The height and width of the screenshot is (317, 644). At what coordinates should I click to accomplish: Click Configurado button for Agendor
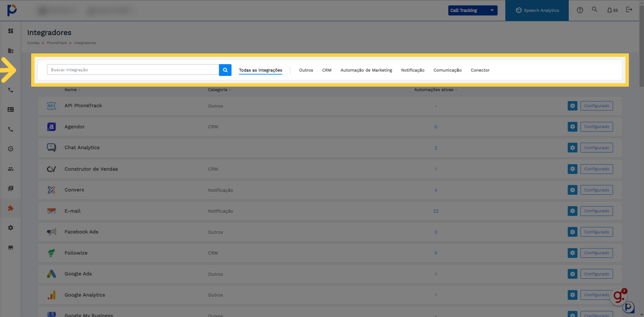(x=597, y=127)
